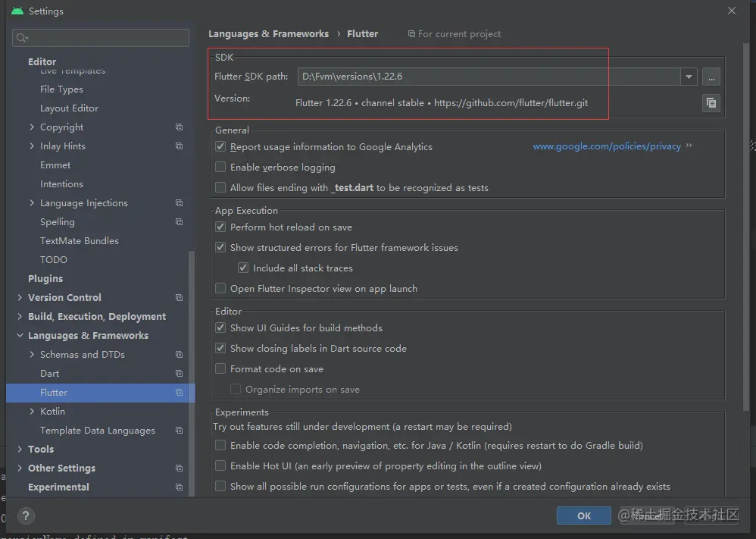The height and width of the screenshot is (539, 756).
Task: Open Intentions settings page
Action: tap(61, 184)
